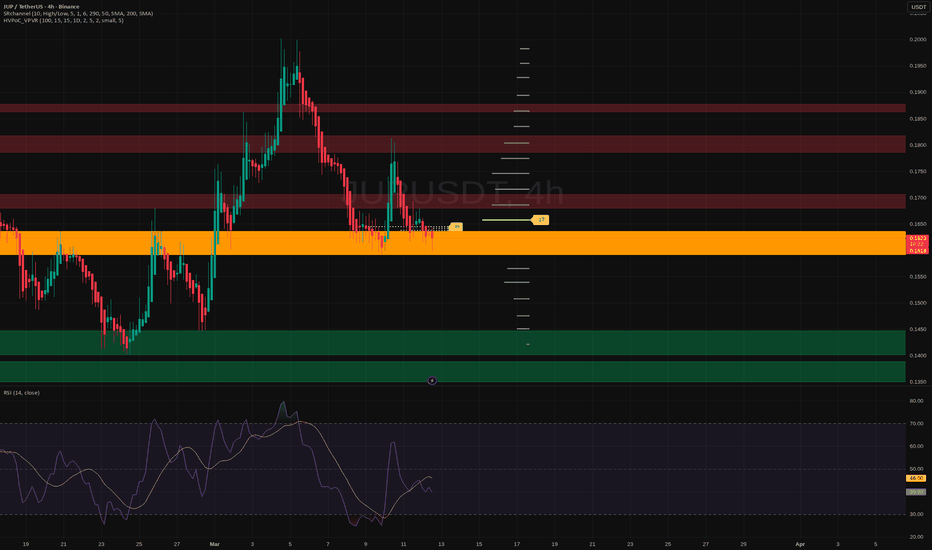Click the grey RSI value tag below 46.90
This screenshot has height=550, width=932.
click(x=917, y=491)
